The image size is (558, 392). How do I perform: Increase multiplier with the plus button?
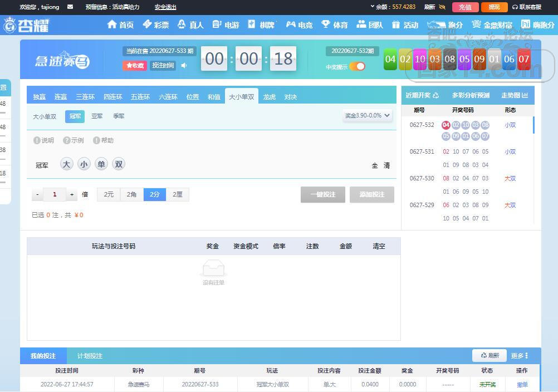click(72, 195)
